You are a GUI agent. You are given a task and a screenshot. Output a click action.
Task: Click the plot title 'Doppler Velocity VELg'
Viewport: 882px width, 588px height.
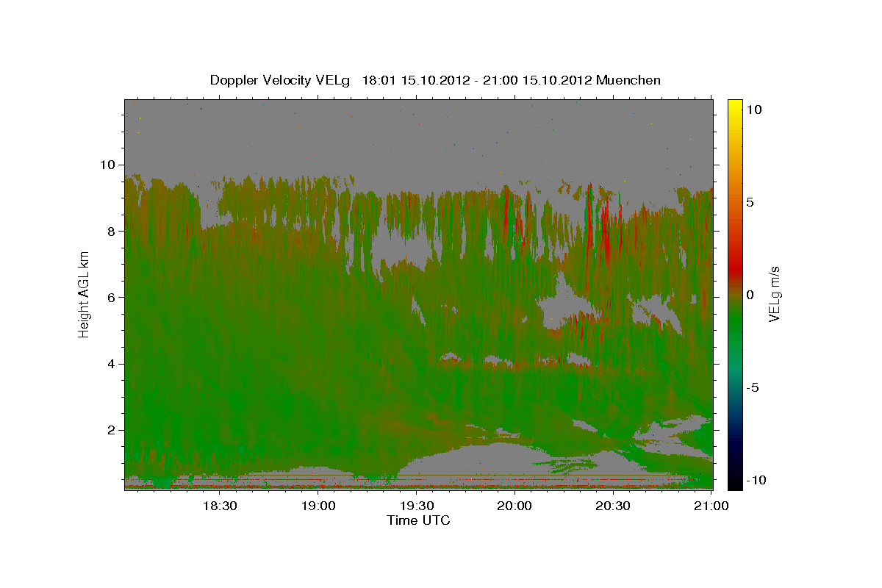281,80
